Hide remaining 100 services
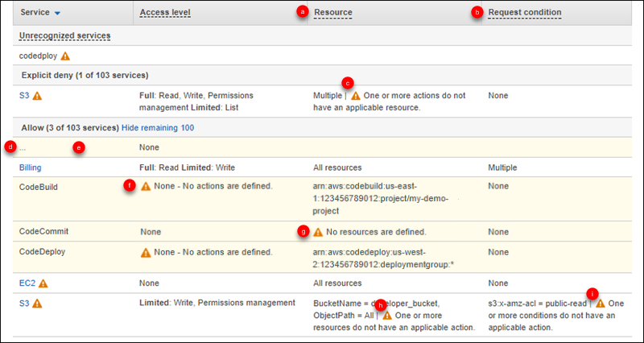This screenshot has width=644, height=343. 157,127
